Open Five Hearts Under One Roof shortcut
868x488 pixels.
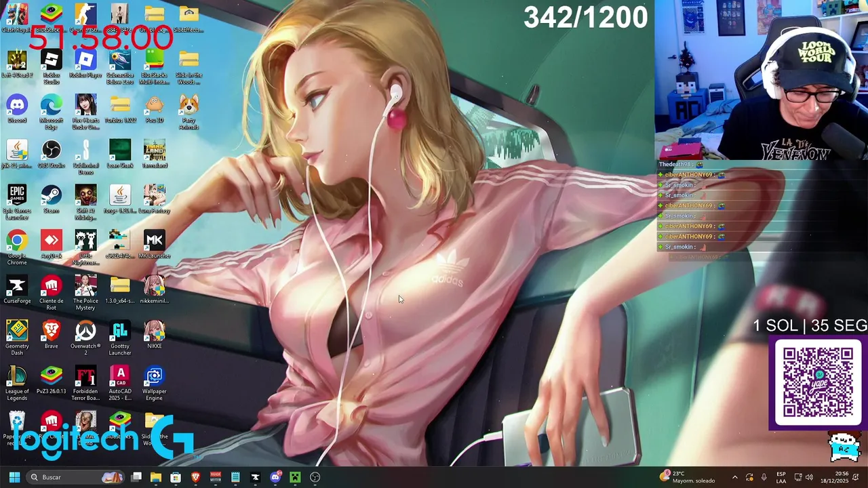(x=85, y=113)
